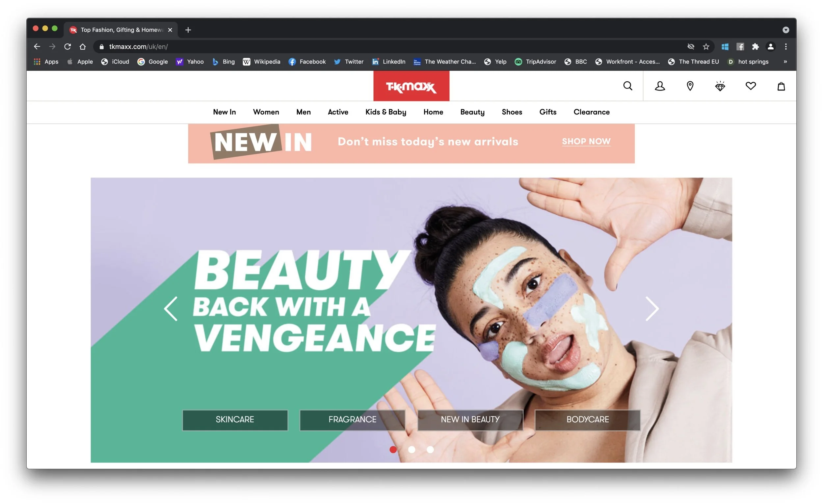Bookmark page with the star icon

point(706,47)
